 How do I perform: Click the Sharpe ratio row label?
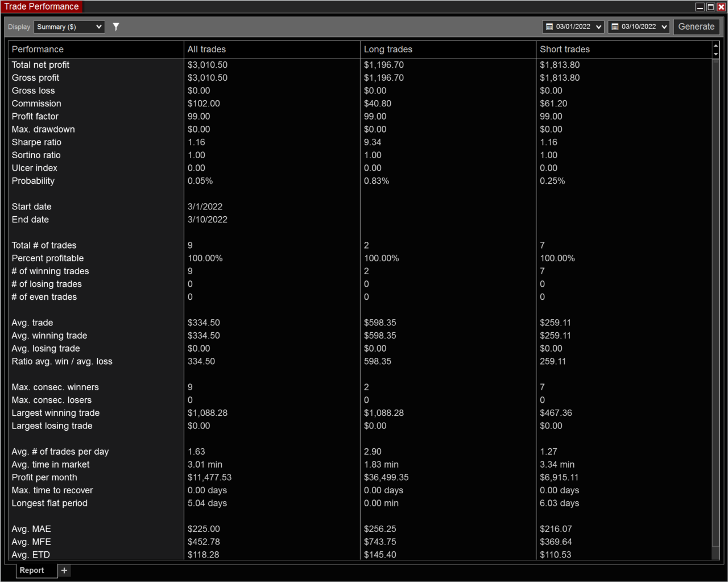[x=36, y=142]
